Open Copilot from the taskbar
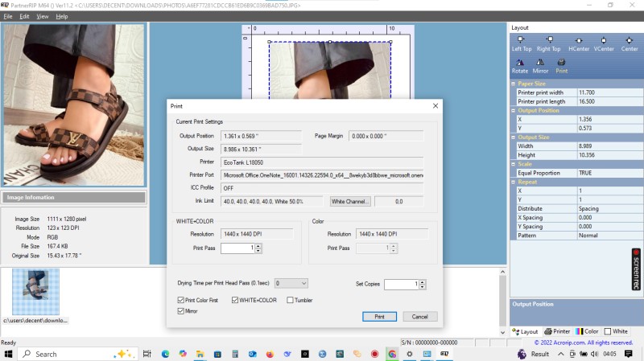 [x=183, y=354]
